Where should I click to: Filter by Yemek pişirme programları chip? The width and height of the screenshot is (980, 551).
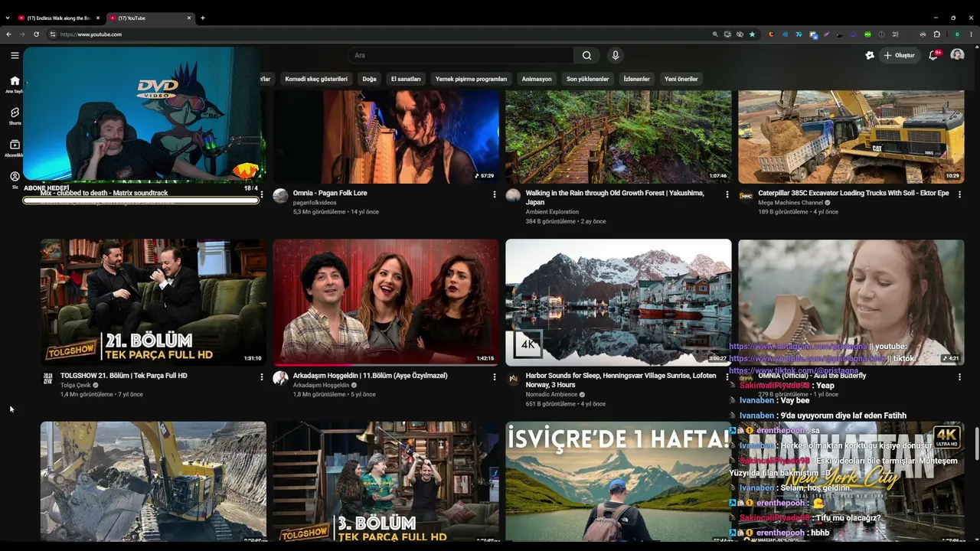[471, 79]
